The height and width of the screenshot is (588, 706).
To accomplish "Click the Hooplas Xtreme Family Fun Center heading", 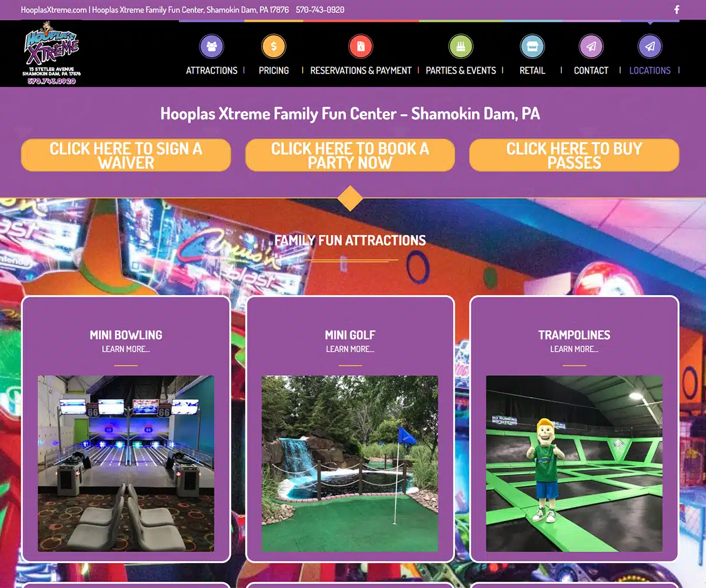I will click(350, 113).
